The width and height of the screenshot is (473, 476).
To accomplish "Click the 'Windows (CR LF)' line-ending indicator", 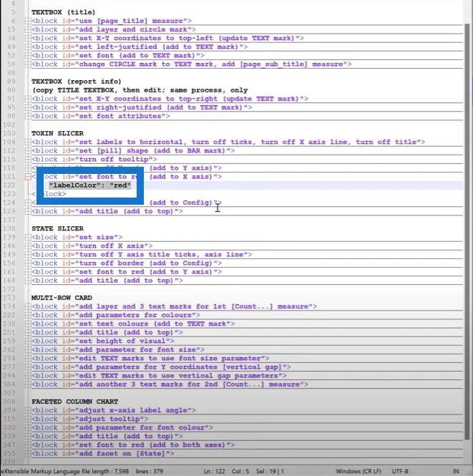I will (359, 472).
